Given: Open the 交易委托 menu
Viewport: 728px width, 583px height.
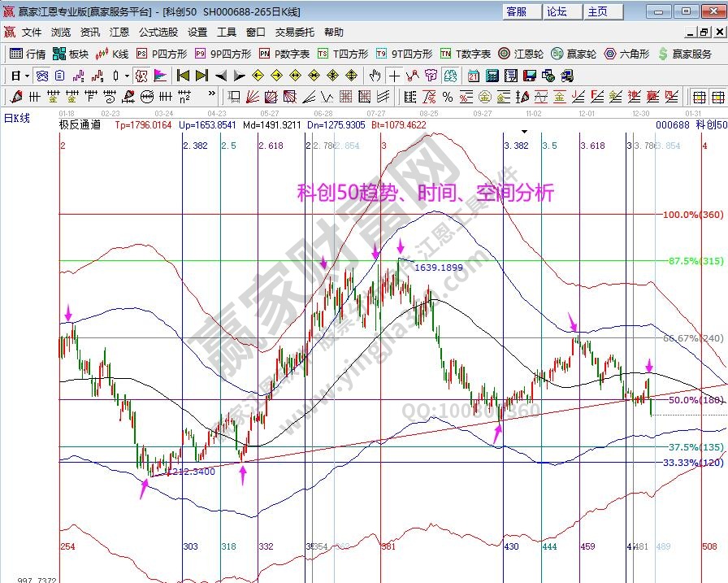Looking at the screenshot, I should pos(294,33).
